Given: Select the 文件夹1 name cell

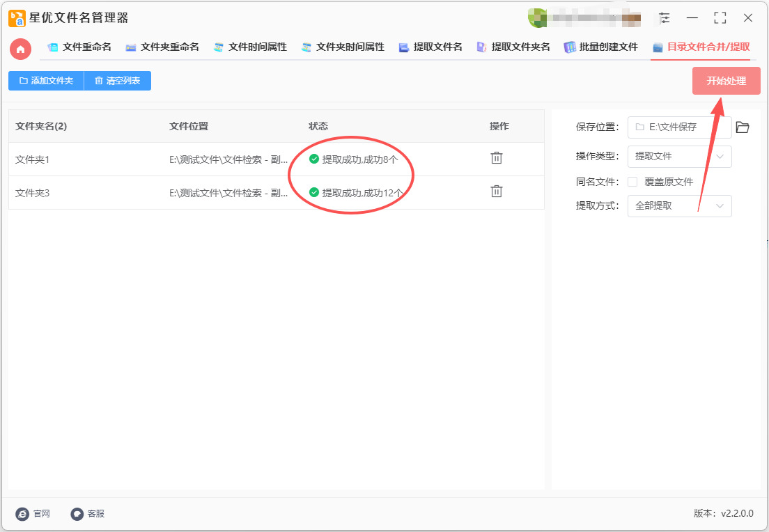Looking at the screenshot, I should tap(32, 159).
